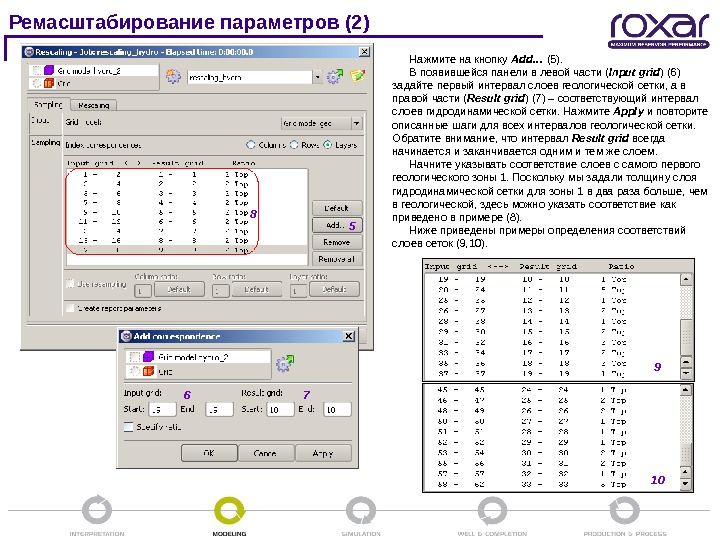Click the Layer ratio value field
Image resolution: width=720 pixels, height=540 pixels.
298,291
